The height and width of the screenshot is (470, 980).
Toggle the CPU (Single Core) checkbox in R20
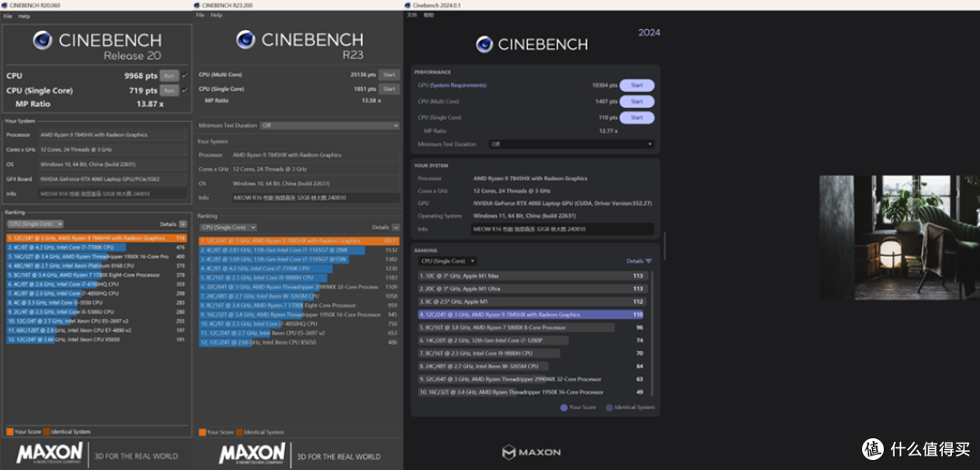[184, 90]
